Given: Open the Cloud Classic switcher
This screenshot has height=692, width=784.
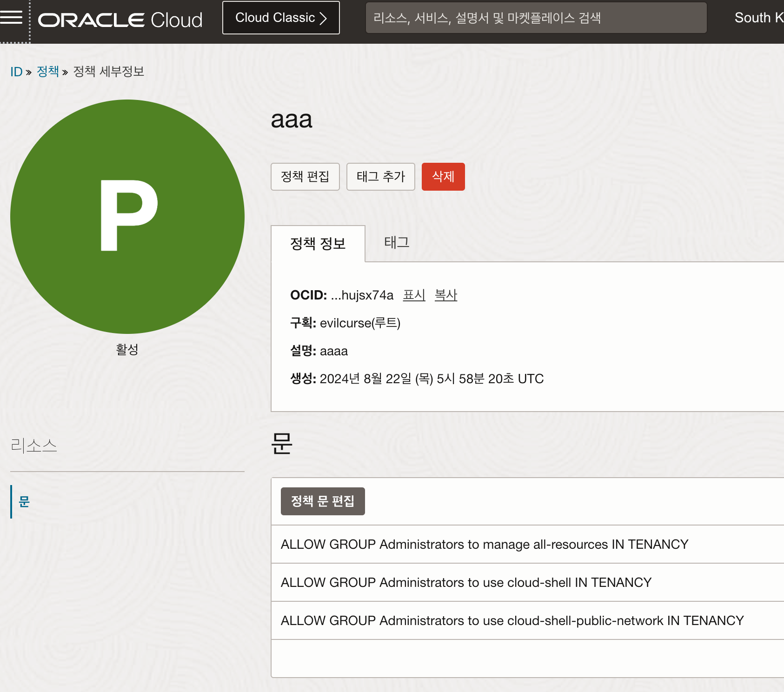Looking at the screenshot, I should (281, 18).
